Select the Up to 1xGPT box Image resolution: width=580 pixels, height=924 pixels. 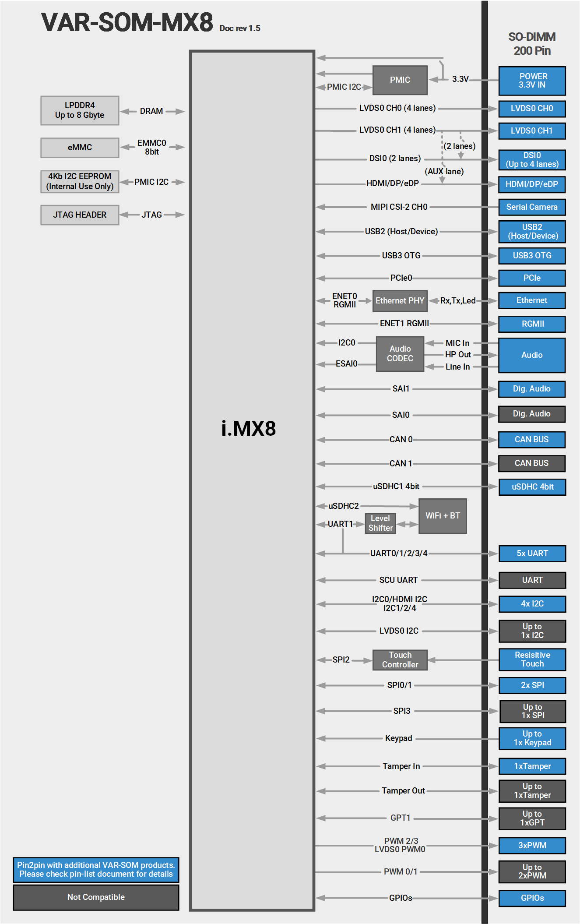point(532,818)
